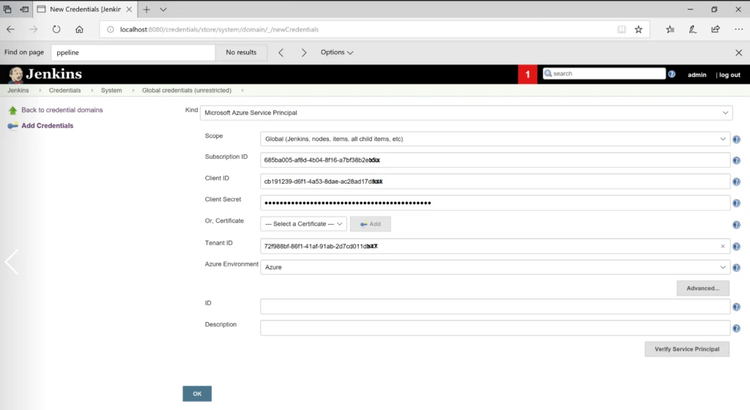750x410 pixels.
Task: Click the Advanced... button
Action: [x=703, y=288]
